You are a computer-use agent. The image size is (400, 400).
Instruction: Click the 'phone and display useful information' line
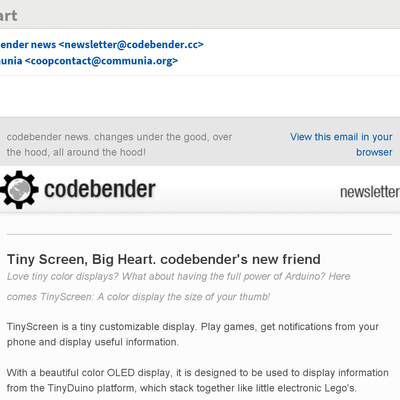click(x=93, y=342)
